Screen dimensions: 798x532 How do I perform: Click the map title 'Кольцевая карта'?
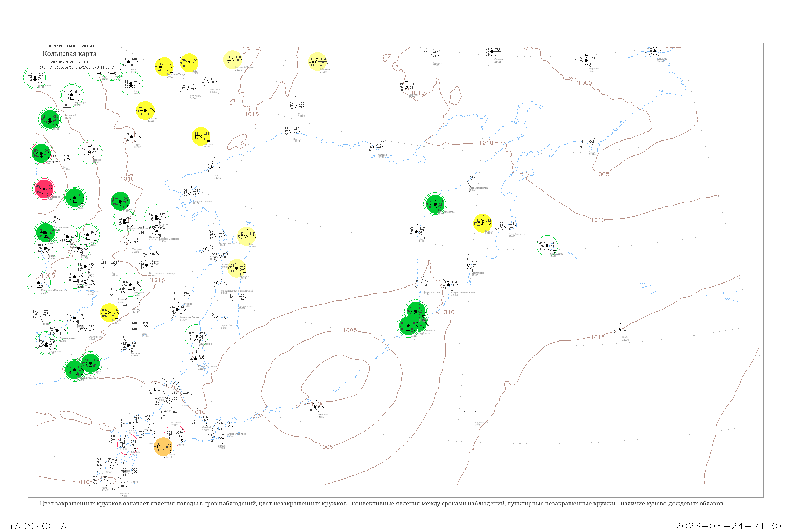click(x=69, y=54)
